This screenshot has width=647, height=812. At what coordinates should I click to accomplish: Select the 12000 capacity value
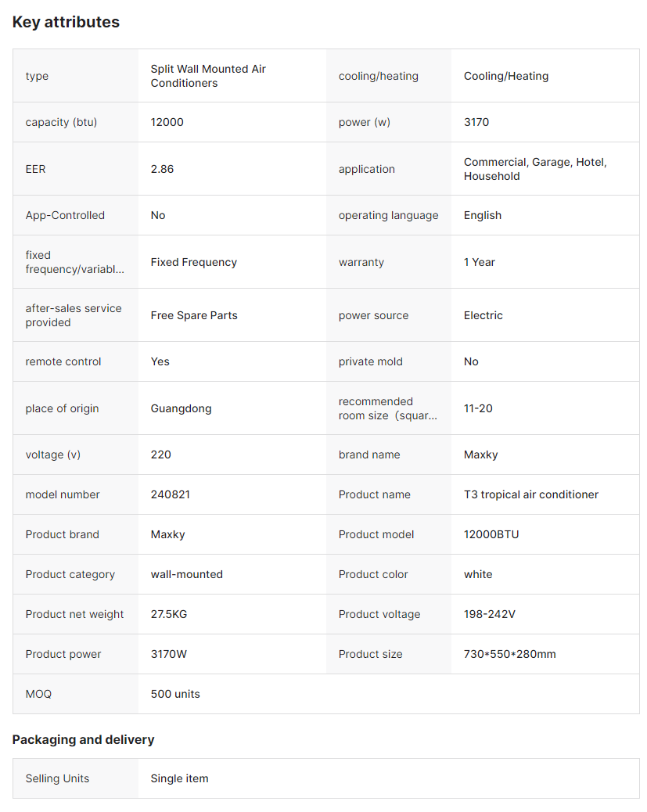(167, 122)
